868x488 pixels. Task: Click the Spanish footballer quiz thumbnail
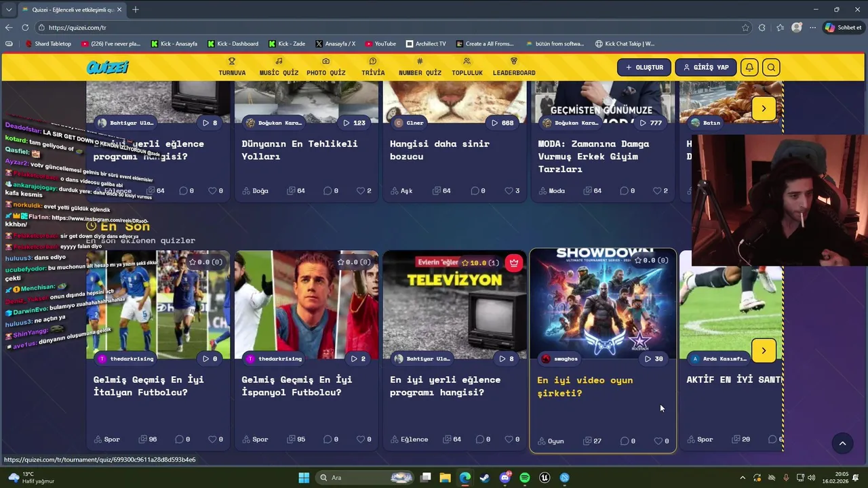(307, 305)
